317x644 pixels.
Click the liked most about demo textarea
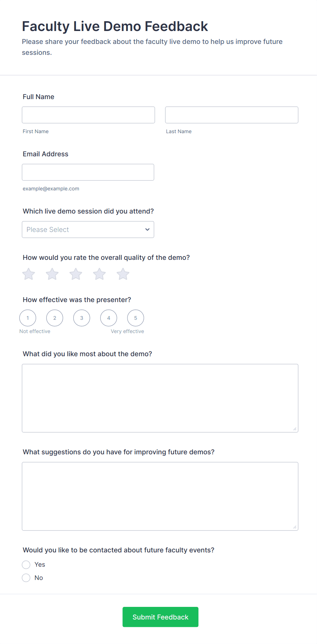click(x=160, y=398)
